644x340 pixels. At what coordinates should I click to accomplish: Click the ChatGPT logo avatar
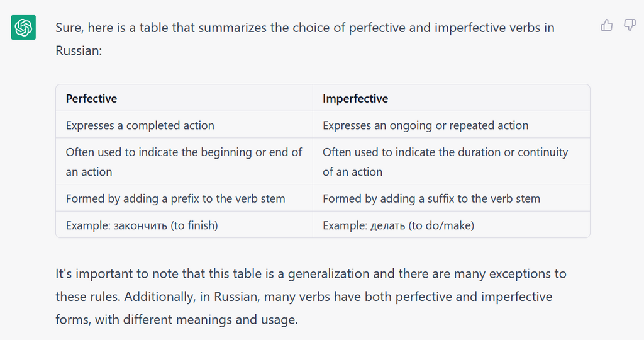[23, 27]
